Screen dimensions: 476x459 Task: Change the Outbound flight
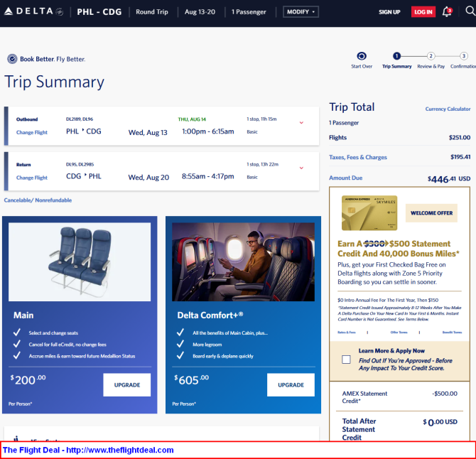click(x=32, y=132)
